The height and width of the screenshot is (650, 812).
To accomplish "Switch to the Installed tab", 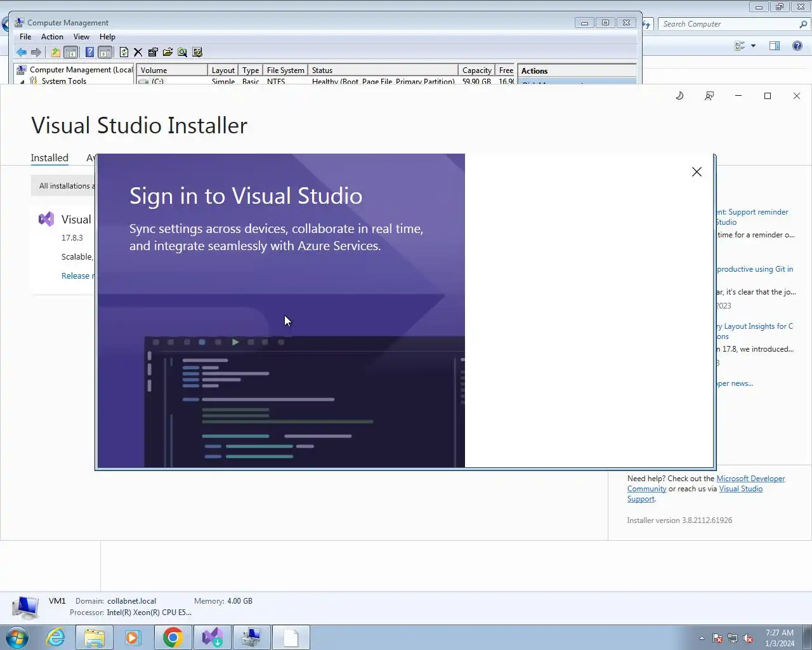I will tap(49, 158).
